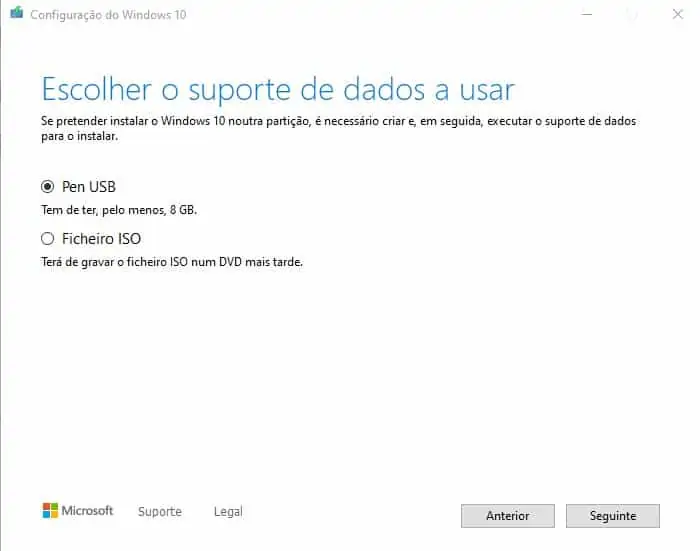
Task: Click the four-color Microsoft logo
Action: pos(50,510)
